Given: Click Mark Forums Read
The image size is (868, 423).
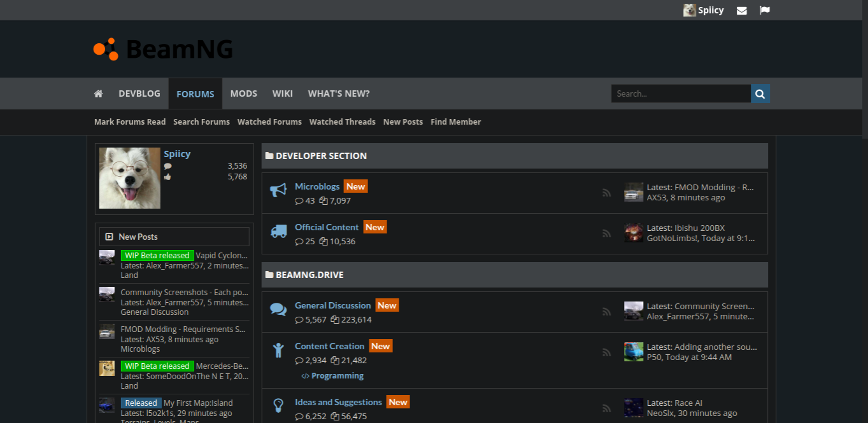Looking at the screenshot, I should (x=130, y=122).
